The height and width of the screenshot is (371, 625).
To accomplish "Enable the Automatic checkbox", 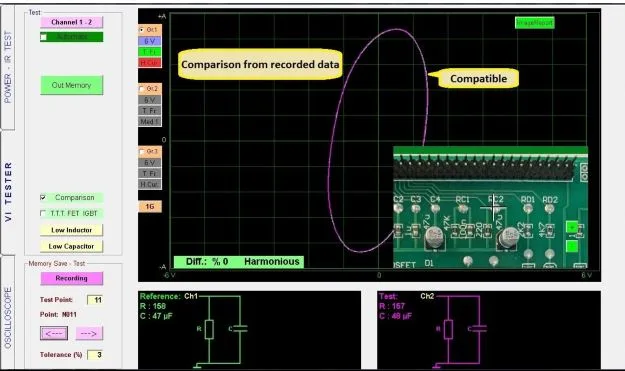I will [43, 37].
